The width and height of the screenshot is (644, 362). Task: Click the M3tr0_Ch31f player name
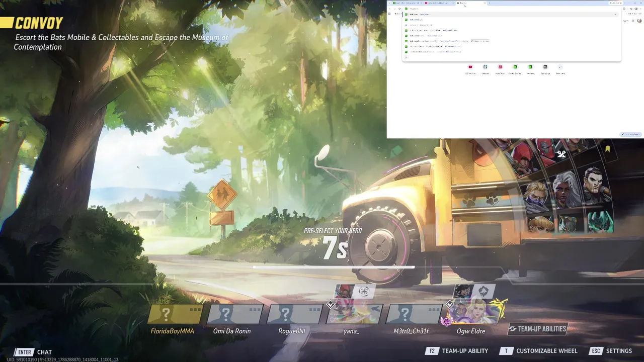(411, 331)
